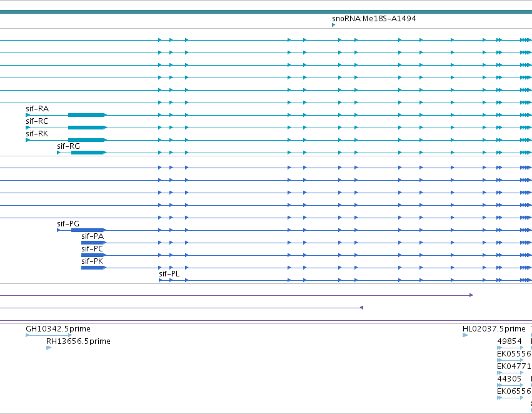Select the EK04771 feature label
Viewport: 532px width, 414px height.
click(x=514, y=366)
